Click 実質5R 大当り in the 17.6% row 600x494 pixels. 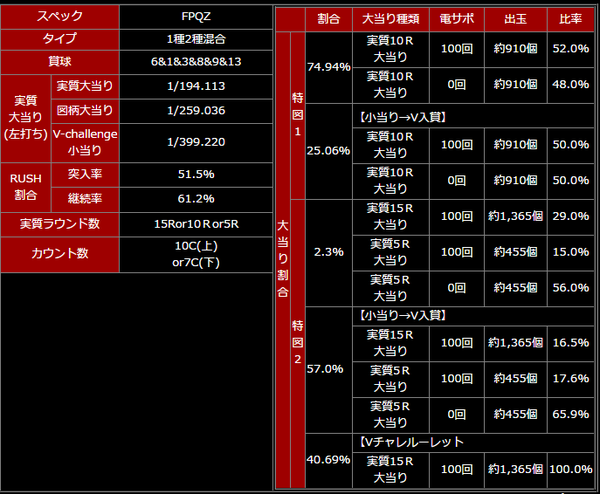(x=391, y=379)
